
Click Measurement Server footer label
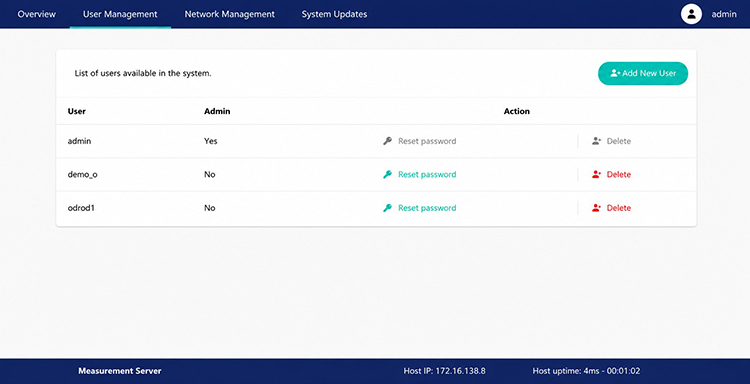pos(120,371)
